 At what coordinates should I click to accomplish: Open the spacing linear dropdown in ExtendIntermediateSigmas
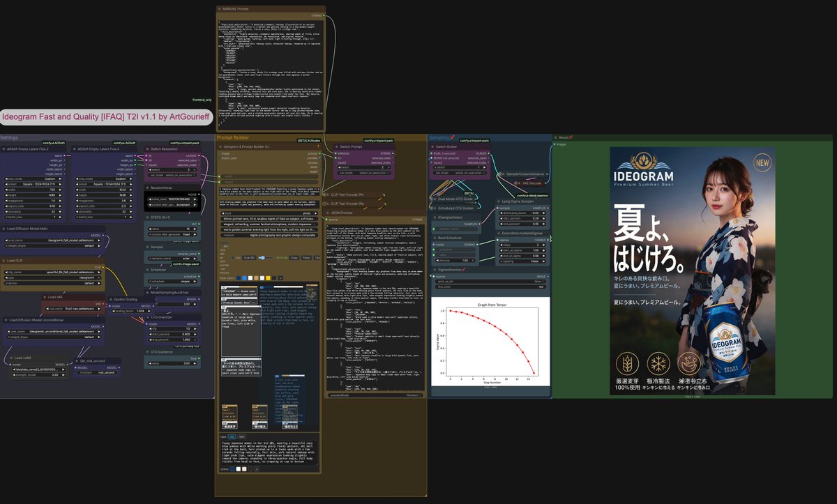523,261
